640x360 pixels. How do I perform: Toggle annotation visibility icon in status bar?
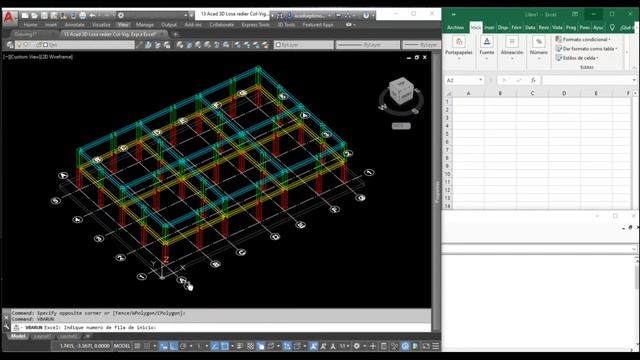pyautogui.click(x=313, y=346)
